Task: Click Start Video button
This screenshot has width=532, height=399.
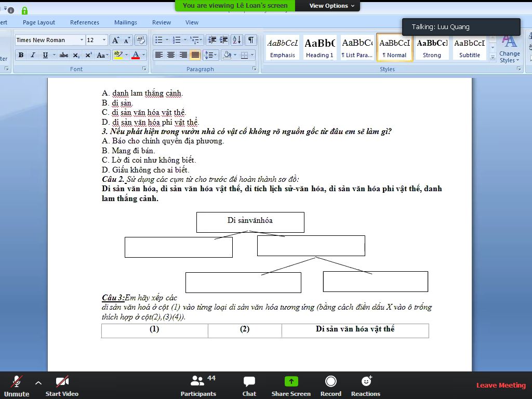Action: (x=62, y=386)
